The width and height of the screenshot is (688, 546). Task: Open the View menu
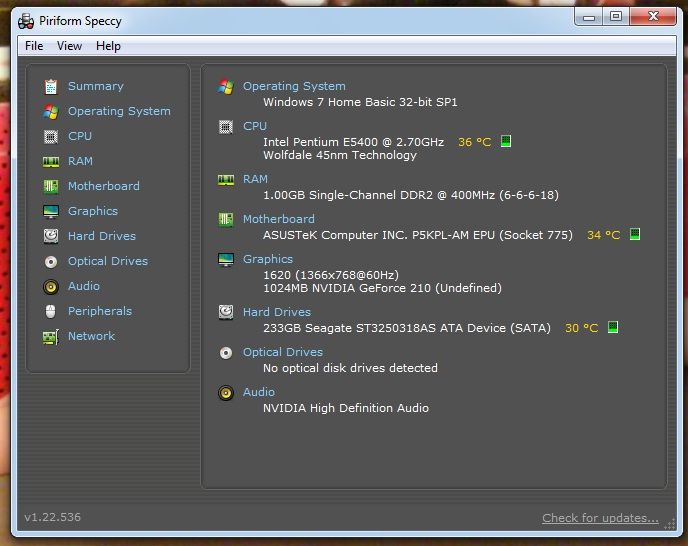[x=69, y=46]
